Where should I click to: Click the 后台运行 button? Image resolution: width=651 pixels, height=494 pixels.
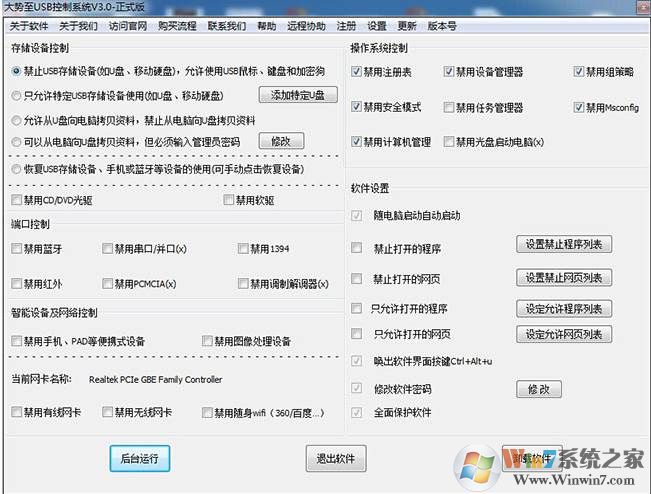(140, 458)
